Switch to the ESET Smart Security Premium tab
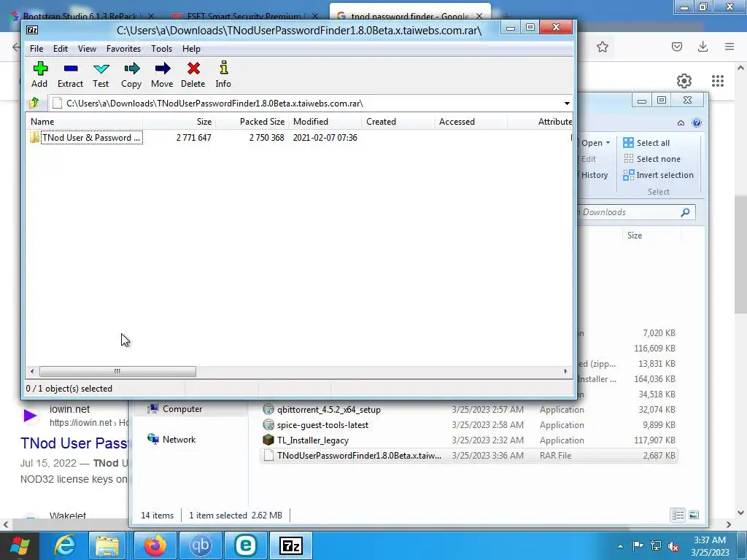This screenshot has height=560, width=747. coord(244,16)
